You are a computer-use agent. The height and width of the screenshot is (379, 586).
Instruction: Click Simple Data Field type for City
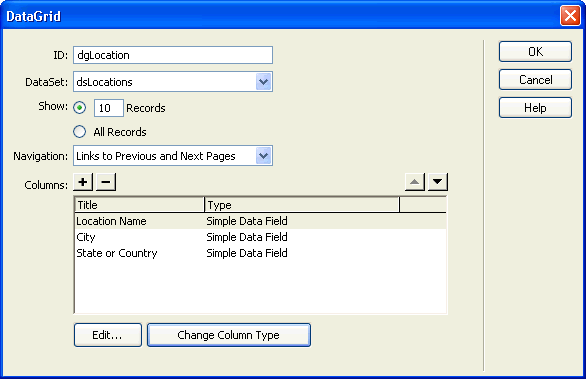[x=247, y=237]
